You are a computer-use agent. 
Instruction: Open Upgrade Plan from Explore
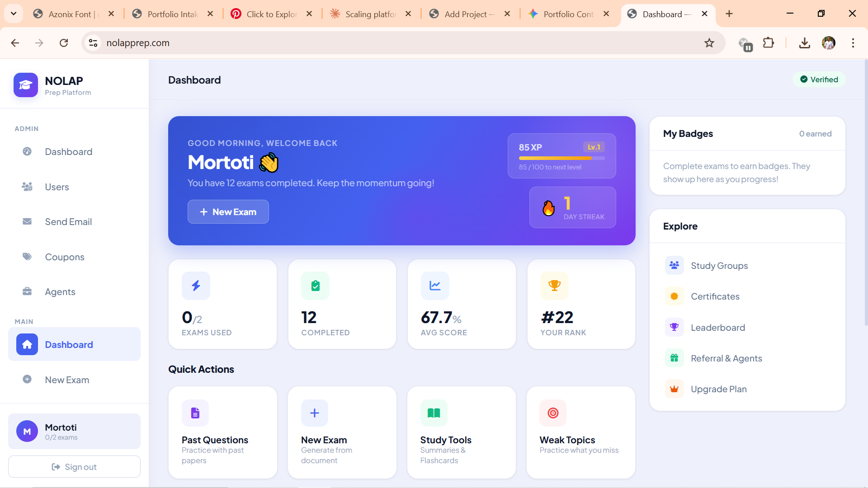point(747,389)
